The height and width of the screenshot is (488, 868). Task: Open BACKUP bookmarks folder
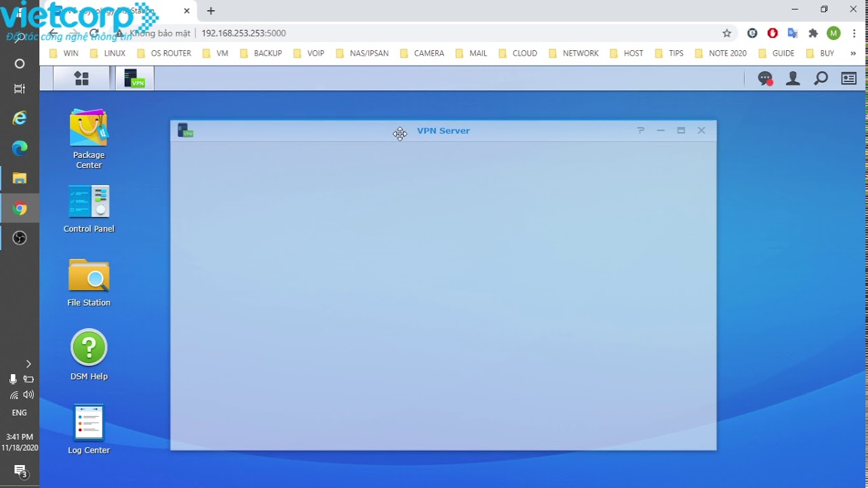point(260,54)
